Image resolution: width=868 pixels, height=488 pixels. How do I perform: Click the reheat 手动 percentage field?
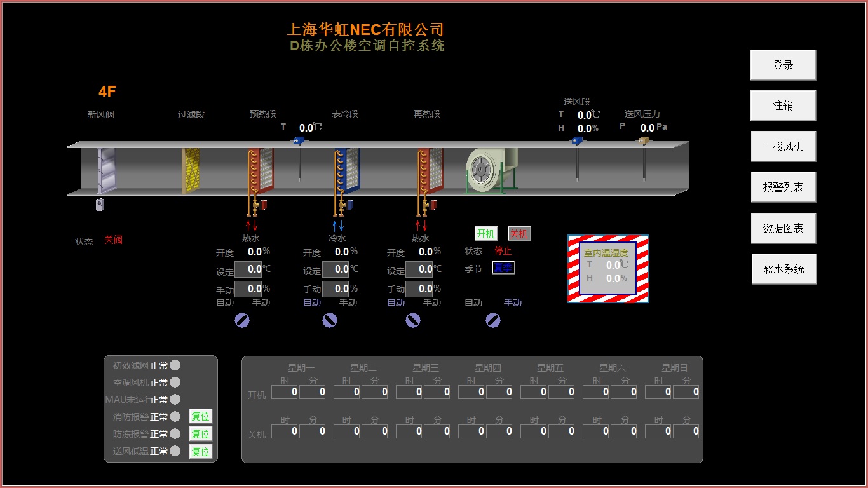[419, 289]
